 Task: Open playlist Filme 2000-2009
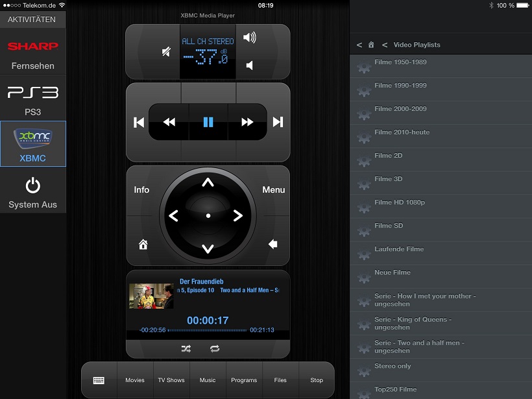[x=441, y=113]
